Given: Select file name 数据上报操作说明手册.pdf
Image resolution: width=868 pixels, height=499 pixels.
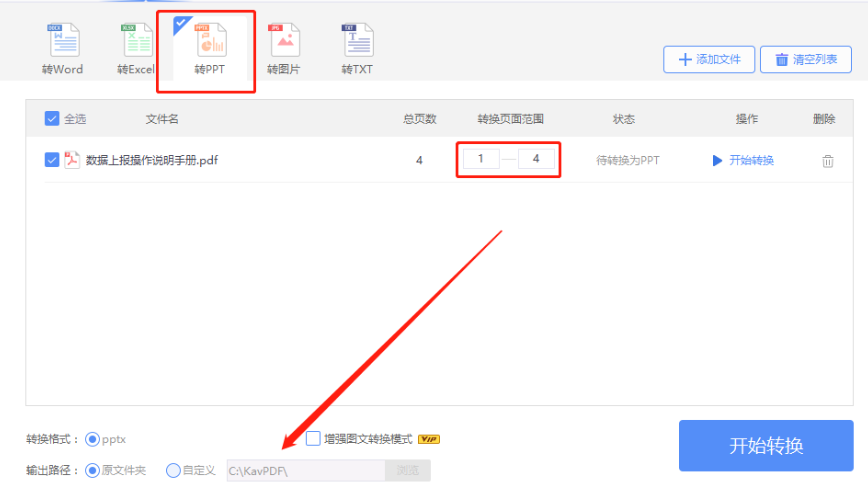Looking at the screenshot, I should pos(152,160).
